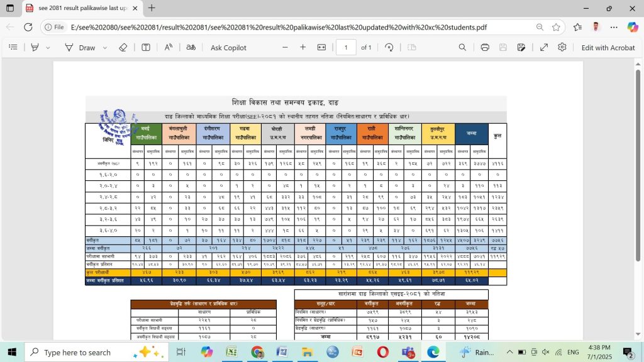Click the page number input field
This screenshot has height=362, width=644.
pos(346,48)
